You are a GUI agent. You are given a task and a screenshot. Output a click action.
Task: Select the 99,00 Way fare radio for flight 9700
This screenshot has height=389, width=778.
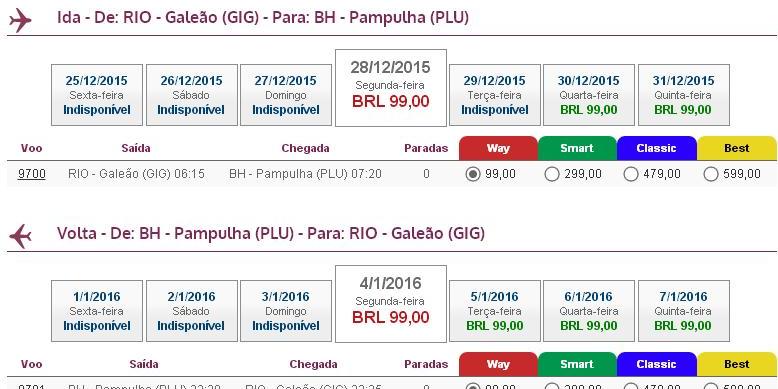click(472, 174)
